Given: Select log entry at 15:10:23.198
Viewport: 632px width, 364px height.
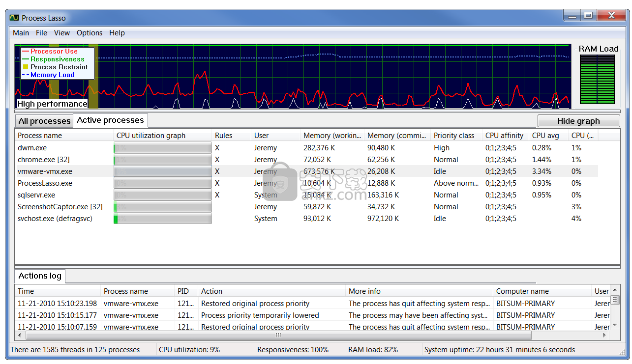Looking at the screenshot, I should (312, 304).
